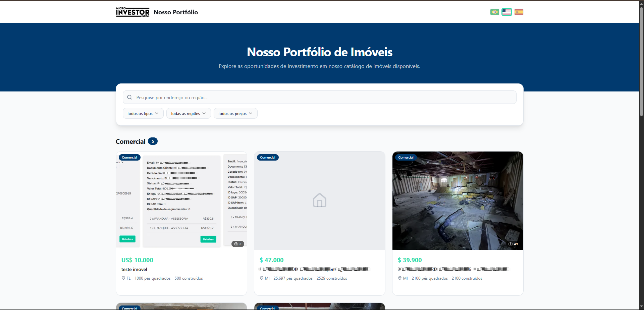Image resolution: width=644 pixels, height=310 pixels.
Task: Open the damaged interior property photo
Action: tap(457, 201)
